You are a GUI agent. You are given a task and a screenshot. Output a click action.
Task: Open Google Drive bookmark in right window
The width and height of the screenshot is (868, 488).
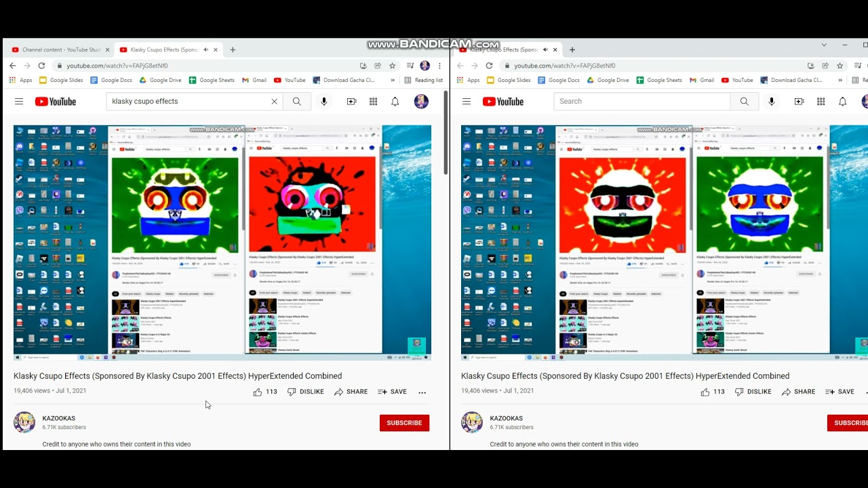(x=608, y=80)
